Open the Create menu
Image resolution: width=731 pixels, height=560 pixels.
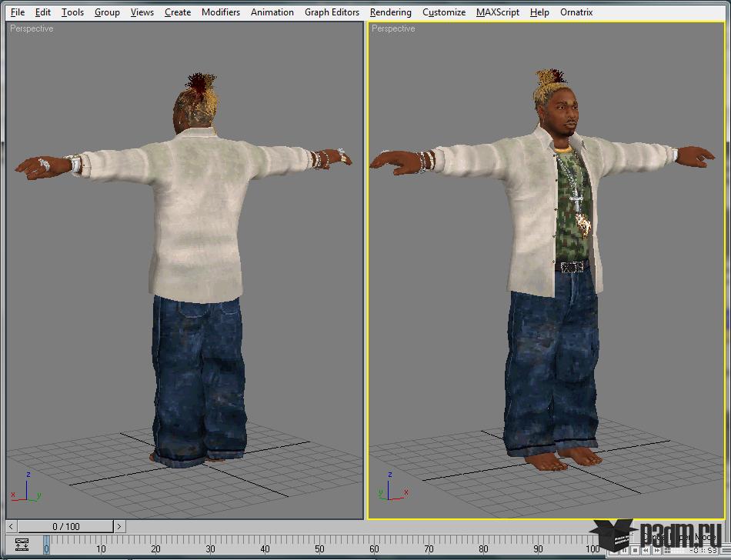(x=178, y=12)
